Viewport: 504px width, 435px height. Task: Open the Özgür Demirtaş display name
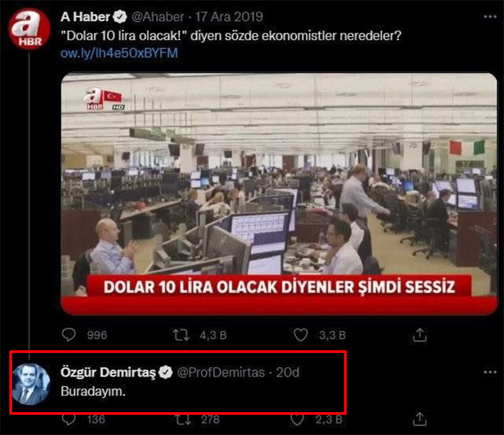click(108, 372)
